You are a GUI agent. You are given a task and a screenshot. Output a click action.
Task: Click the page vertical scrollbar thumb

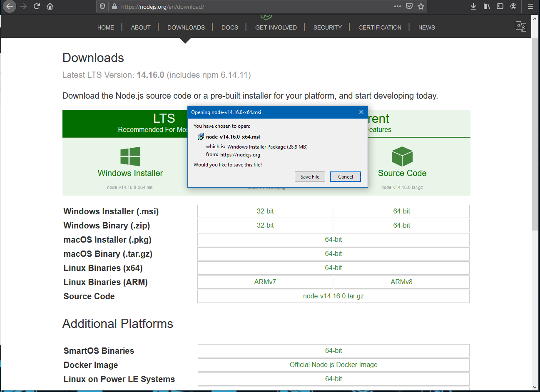(535, 134)
